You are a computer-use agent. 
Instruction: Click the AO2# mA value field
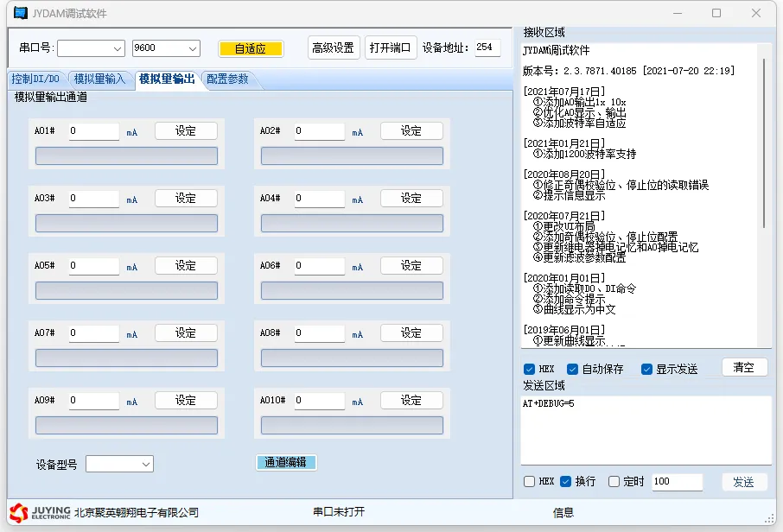320,131
